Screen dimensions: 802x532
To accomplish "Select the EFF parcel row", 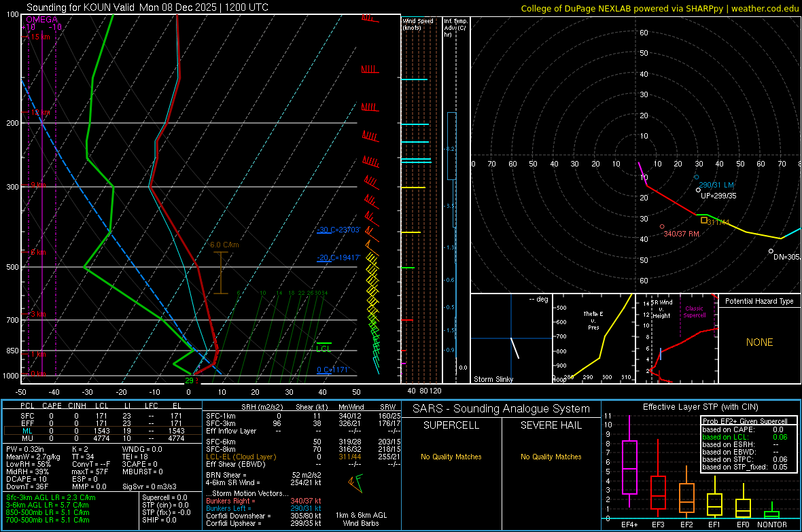I will (103, 423).
